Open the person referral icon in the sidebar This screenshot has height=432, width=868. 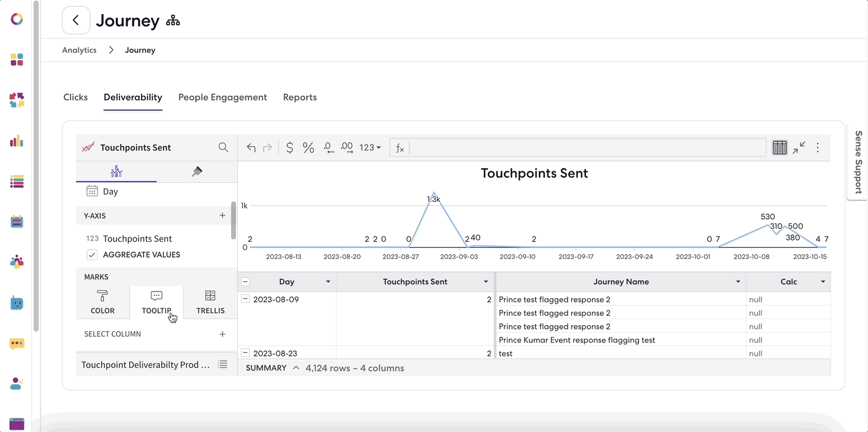tap(17, 384)
